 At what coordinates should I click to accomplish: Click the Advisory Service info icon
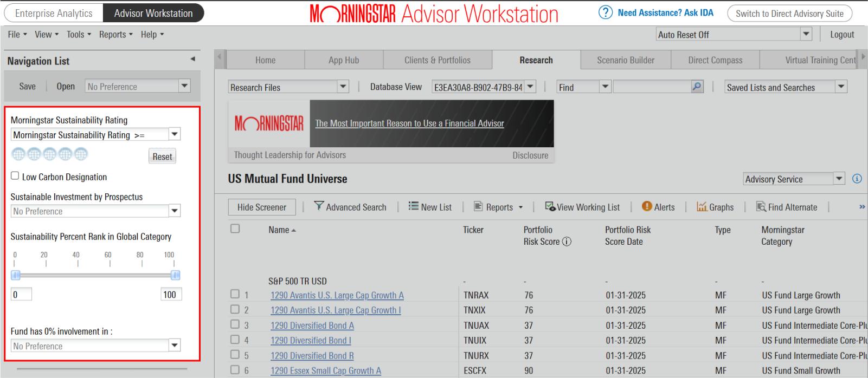(857, 179)
